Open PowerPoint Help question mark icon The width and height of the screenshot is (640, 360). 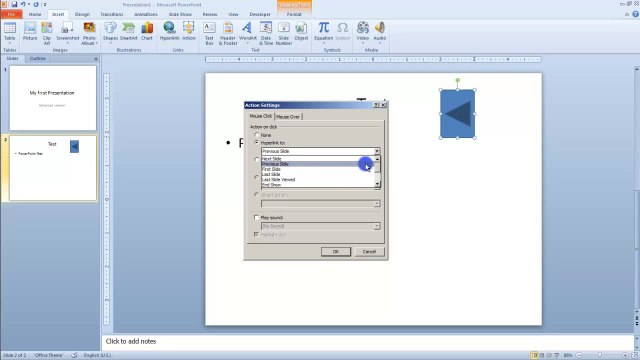point(636,14)
